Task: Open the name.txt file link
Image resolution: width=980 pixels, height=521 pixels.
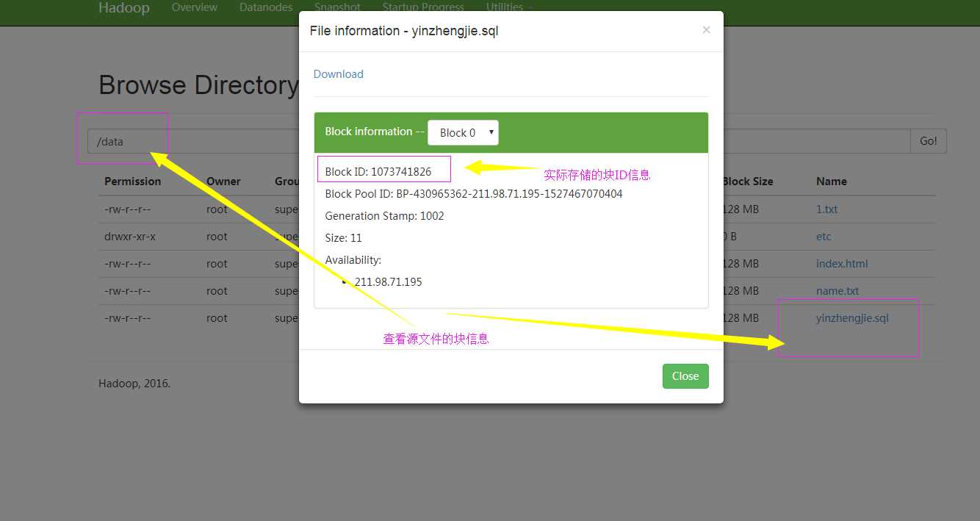Action: [x=837, y=291]
